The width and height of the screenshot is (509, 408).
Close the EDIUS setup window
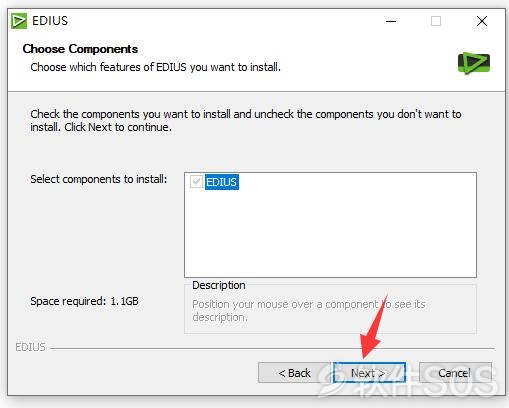pyautogui.click(x=482, y=21)
